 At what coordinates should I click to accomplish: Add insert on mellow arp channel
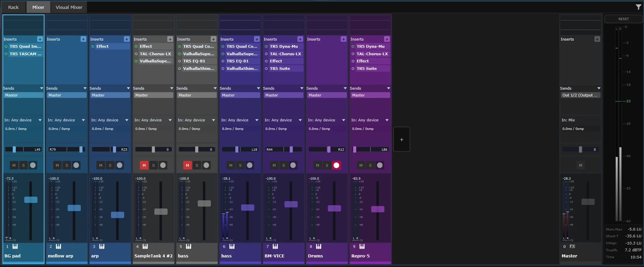click(x=83, y=39)
